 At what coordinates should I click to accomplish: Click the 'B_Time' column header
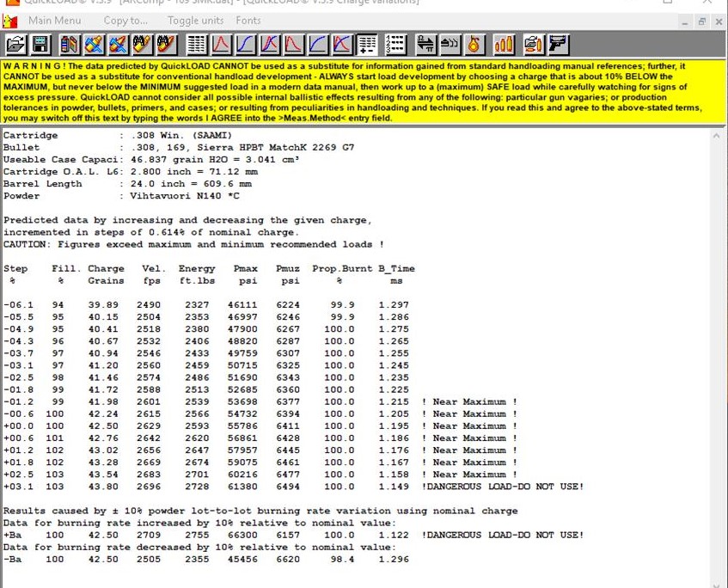[x=396, y=268]
